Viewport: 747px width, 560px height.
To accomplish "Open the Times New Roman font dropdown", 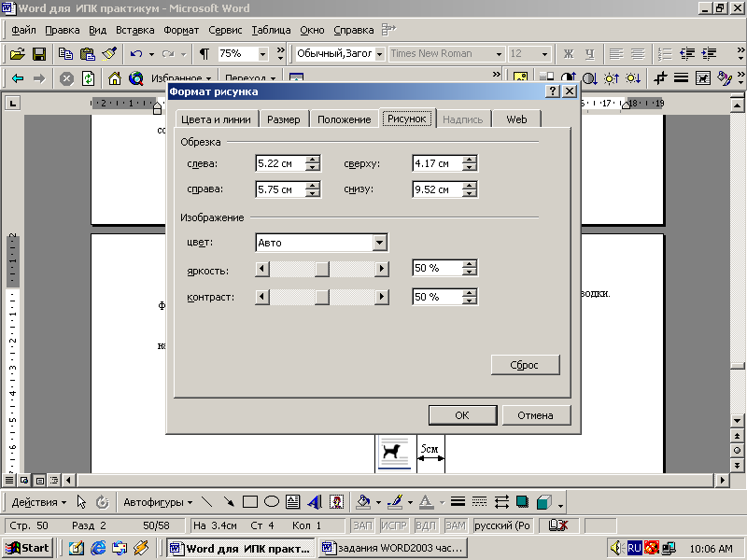I will click(x=499, y=54).
